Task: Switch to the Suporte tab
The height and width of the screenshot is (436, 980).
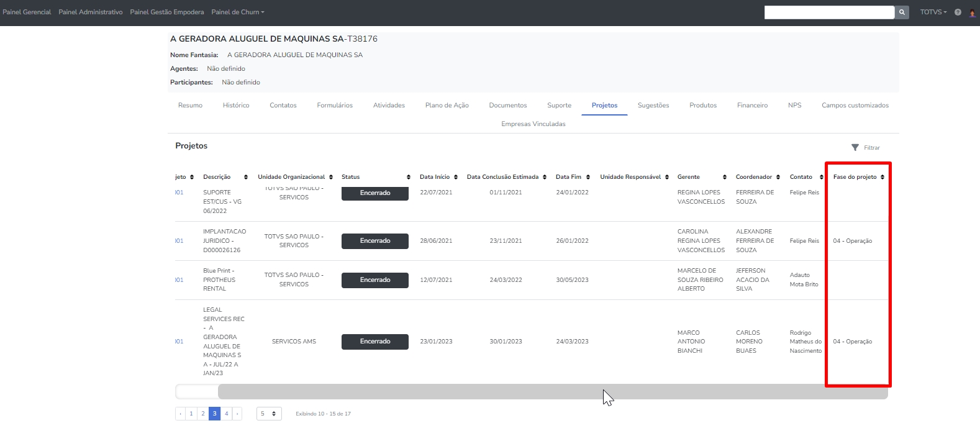Action: [560, 106]
